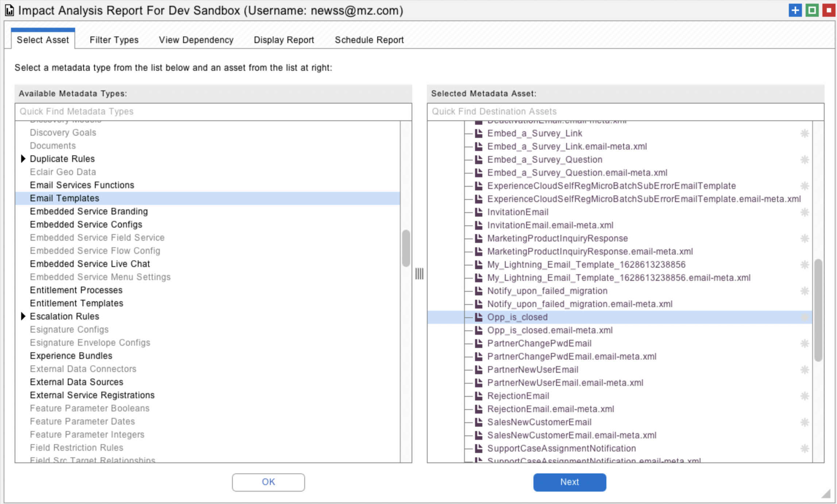Click the right asset list scrollbar thumb

[818, 310]
